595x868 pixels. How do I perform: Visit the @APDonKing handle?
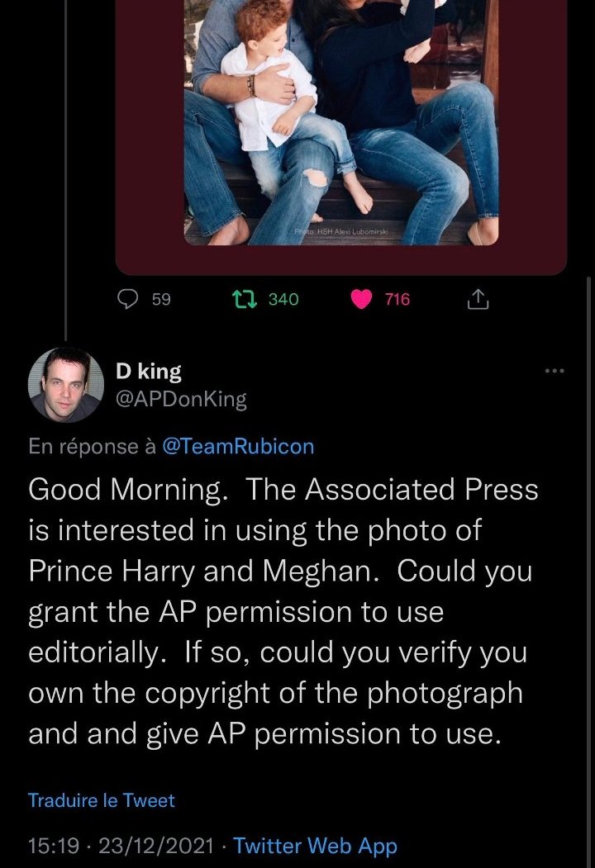181,400
